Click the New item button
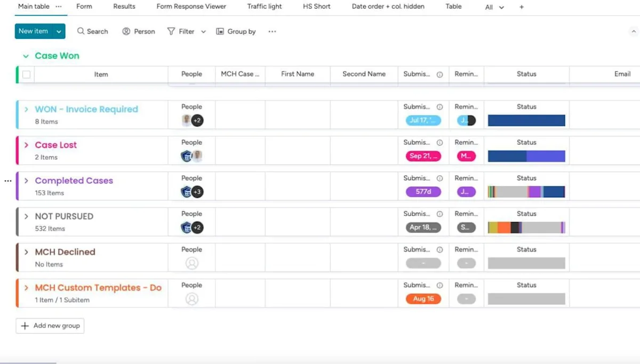 (34, 31)
